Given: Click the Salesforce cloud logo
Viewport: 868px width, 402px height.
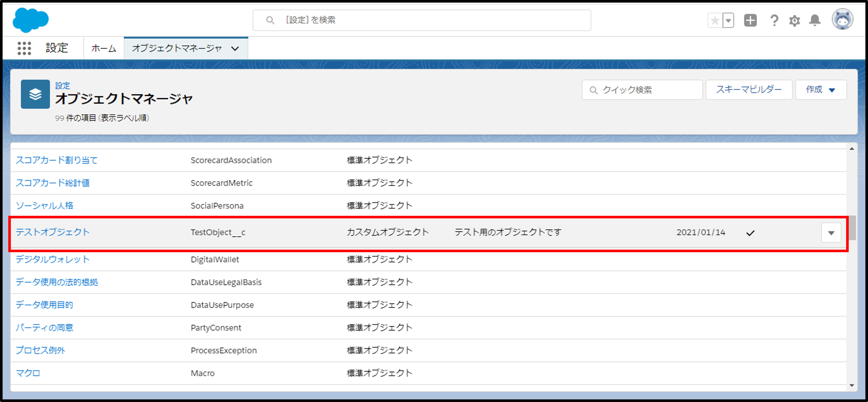Looking at the screenshot, I should [30, 20].
